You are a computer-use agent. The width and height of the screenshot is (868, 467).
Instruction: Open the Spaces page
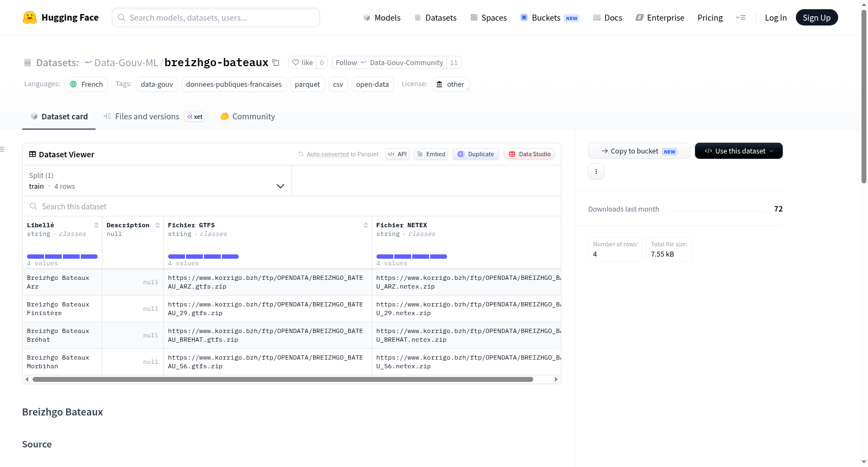pos(489,17)
